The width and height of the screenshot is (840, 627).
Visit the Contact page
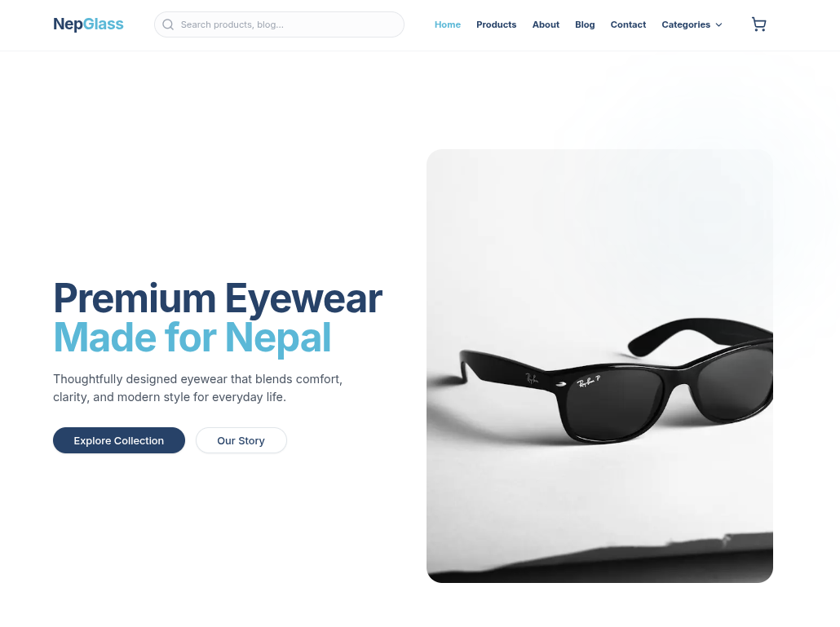(628, 24)
